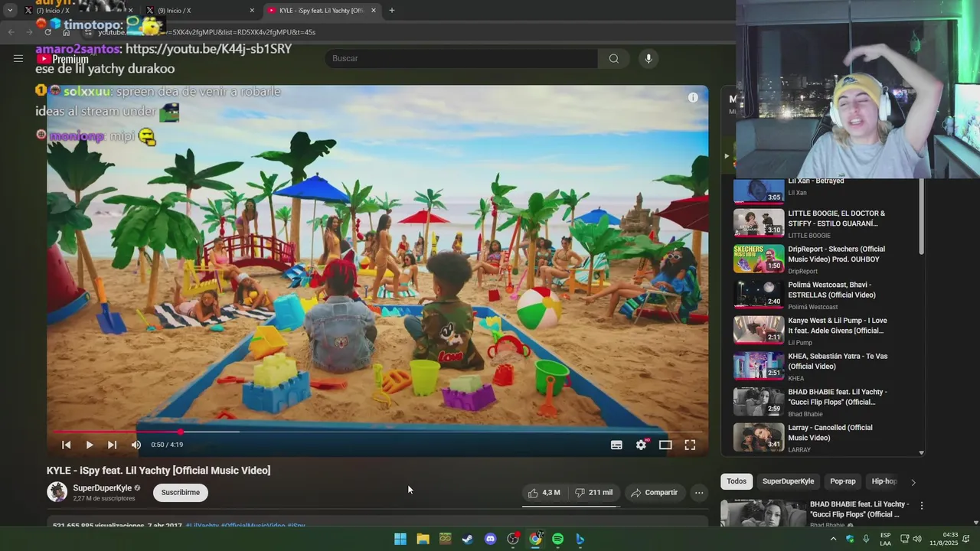
Task: Toggle subtitles in the player
Action: 616,445
